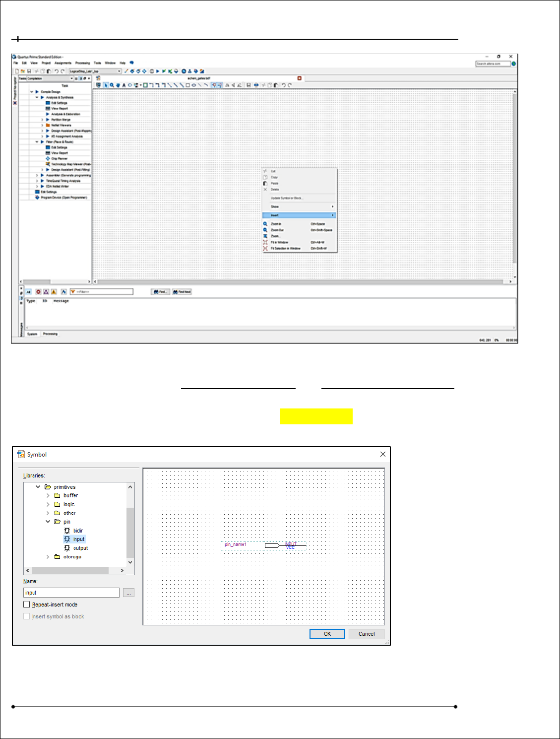The image size is (560, 739).
Task: Choose Paste in the context menu
Action: click(x=299, y=183)
